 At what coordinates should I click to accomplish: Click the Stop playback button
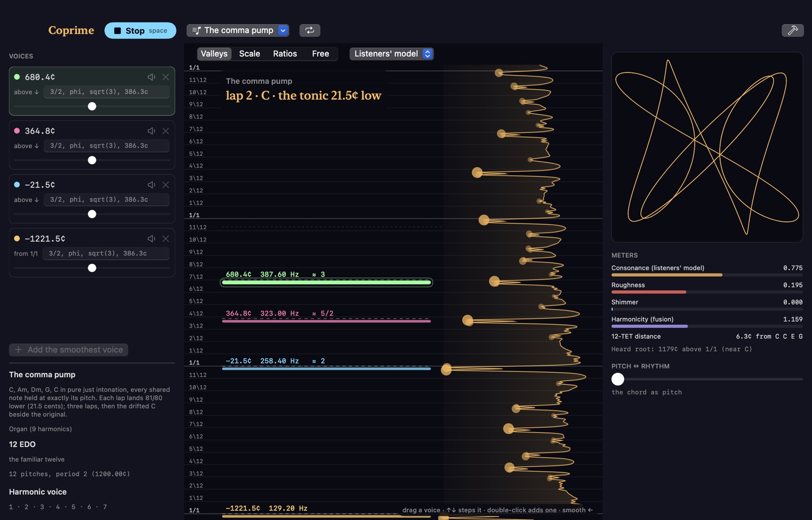coord(141,30)
